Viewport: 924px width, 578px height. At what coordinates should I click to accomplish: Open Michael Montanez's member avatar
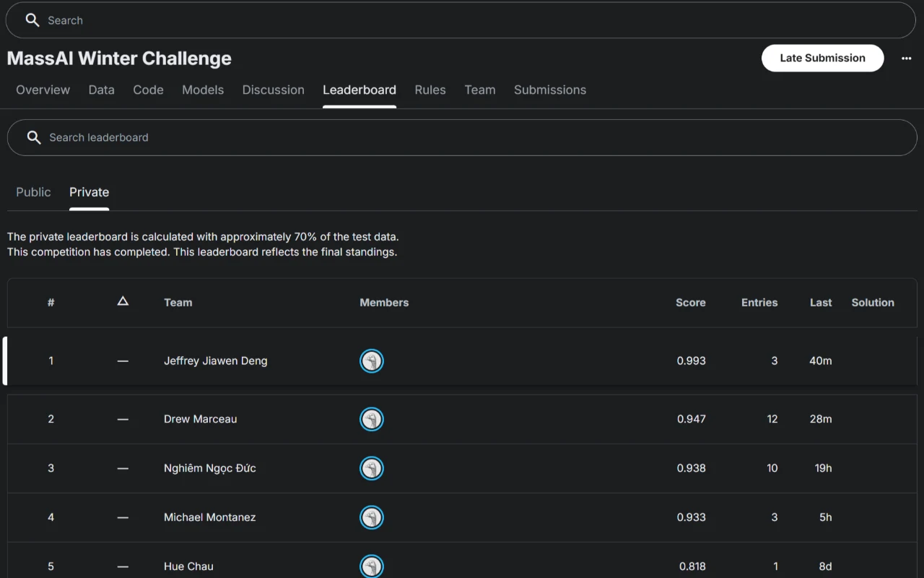(372, 517)
